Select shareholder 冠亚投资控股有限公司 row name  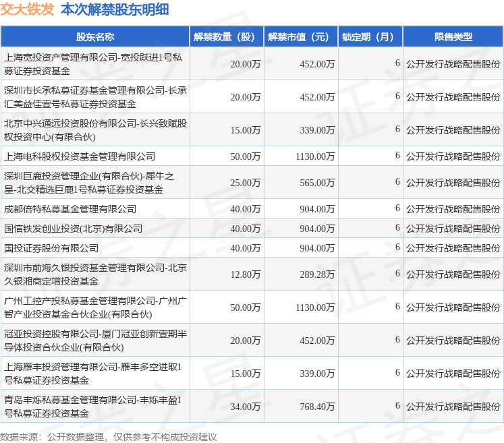point(95,341)
